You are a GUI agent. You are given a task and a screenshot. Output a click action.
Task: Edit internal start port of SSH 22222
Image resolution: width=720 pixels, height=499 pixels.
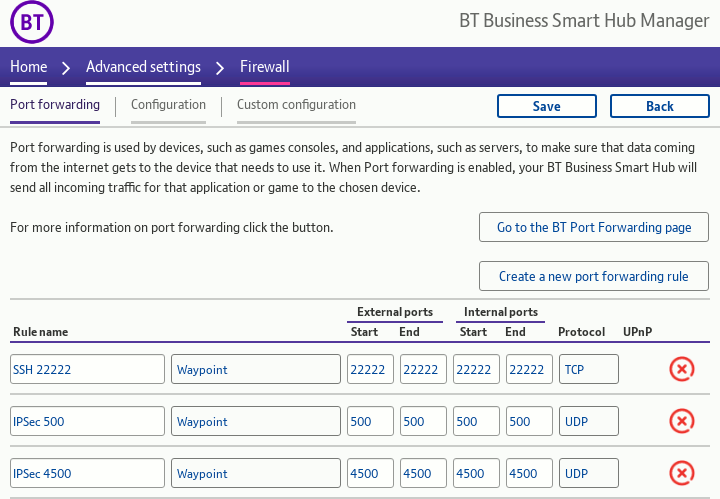pyautogui.click(x=476, y=369)
